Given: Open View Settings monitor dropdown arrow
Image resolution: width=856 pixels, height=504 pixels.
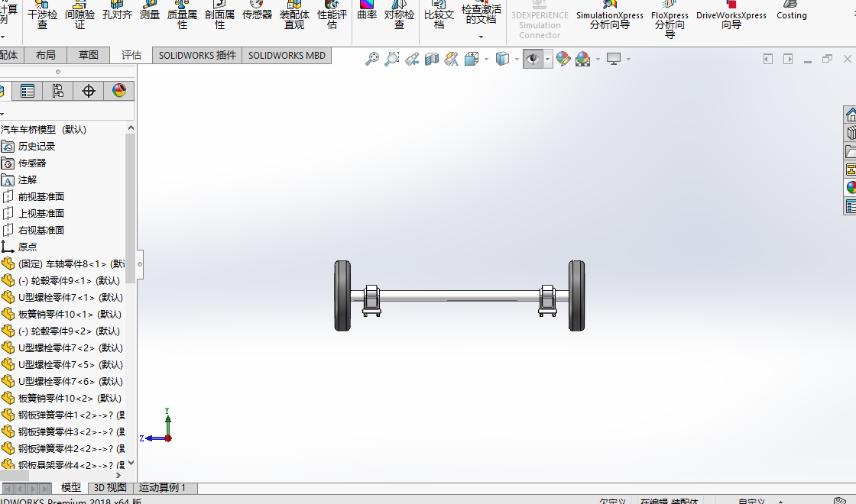Looking at the screenshot, I should [628, 59].
